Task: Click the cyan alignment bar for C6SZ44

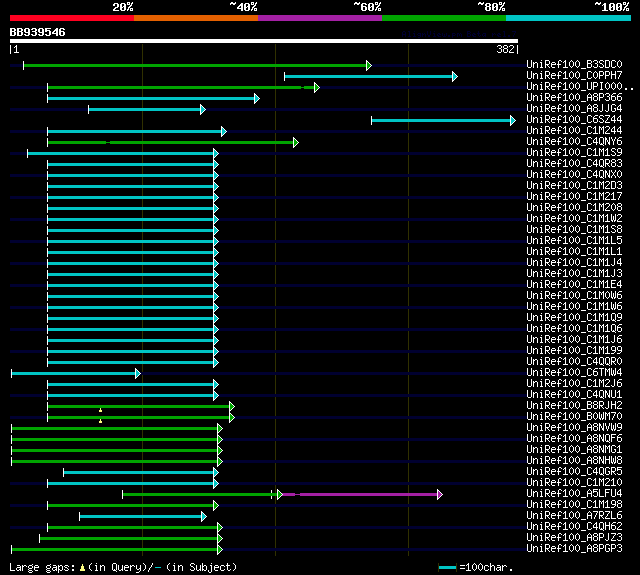Action: [444, 120]
